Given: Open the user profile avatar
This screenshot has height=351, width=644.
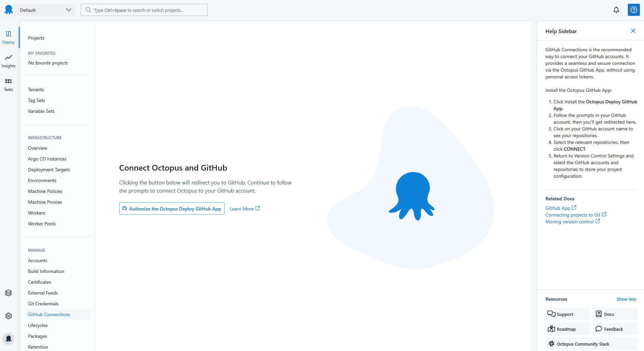Looking at the screenshot, I should 8,339.
